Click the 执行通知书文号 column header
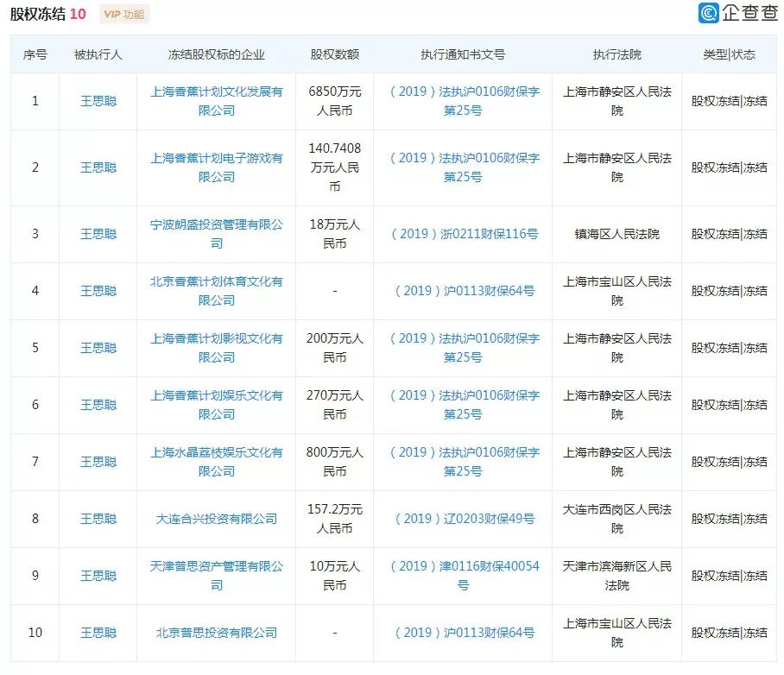The height and width of the screenshot is (675, 784). click(463, 54)
